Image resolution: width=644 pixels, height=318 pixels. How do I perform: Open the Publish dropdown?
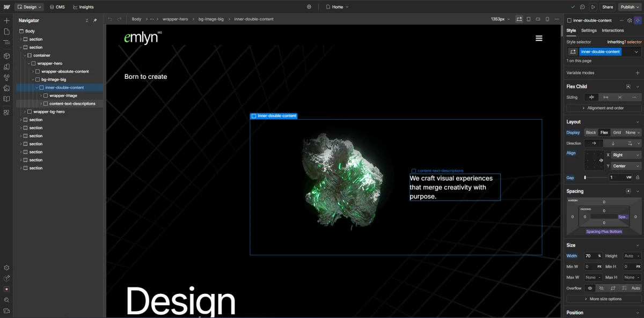point(630,7)
